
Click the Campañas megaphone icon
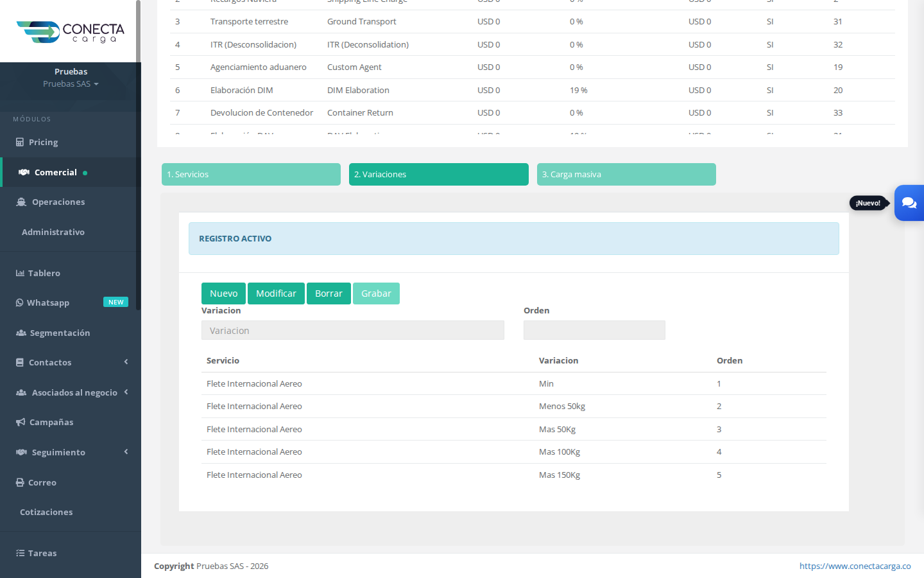click(x=21, y=422)
